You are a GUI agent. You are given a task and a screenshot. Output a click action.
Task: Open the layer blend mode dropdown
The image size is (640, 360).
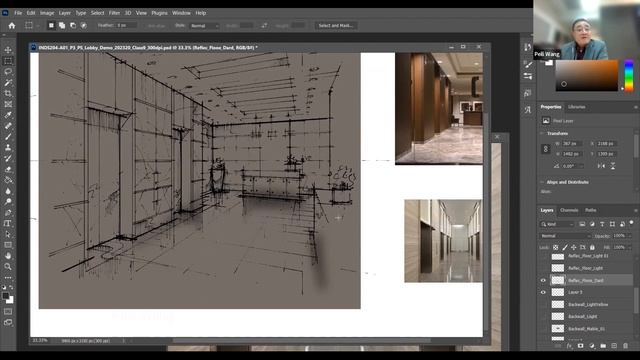[565, 236]
